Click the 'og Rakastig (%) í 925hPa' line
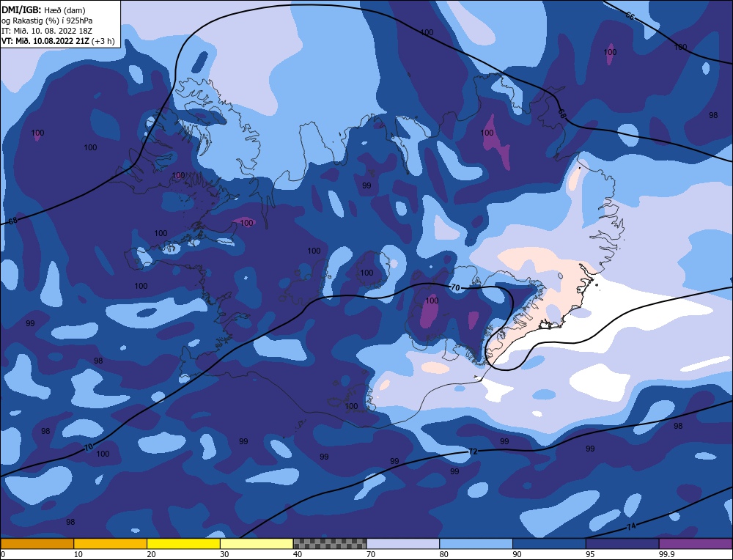The image size is (733, 560). point(47,21)
